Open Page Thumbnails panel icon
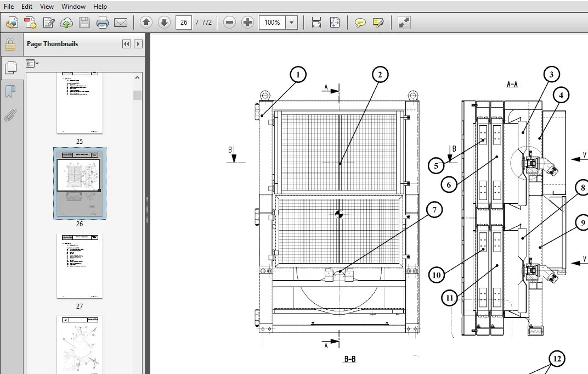The height and width of the screenshot is (374, 588). pos(10,68)
